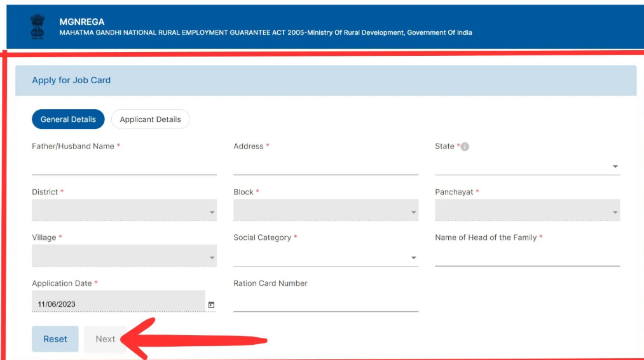
Task: Click the MGNREGA header title
Action: pos(82,22)
